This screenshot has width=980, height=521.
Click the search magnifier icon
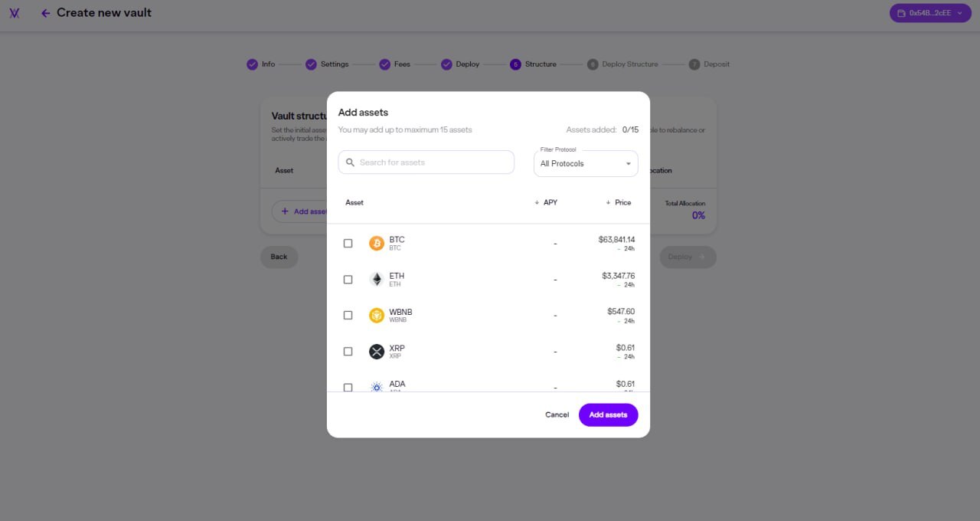351,162
